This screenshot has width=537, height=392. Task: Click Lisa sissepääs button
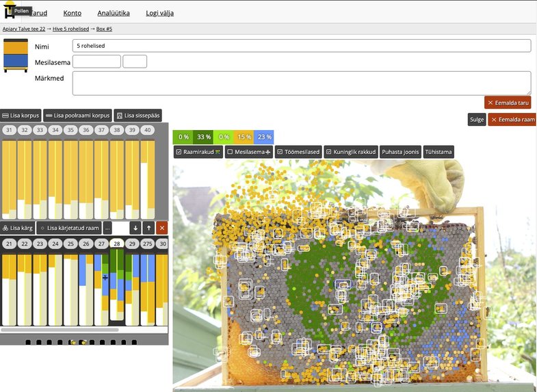coord(137,116)
